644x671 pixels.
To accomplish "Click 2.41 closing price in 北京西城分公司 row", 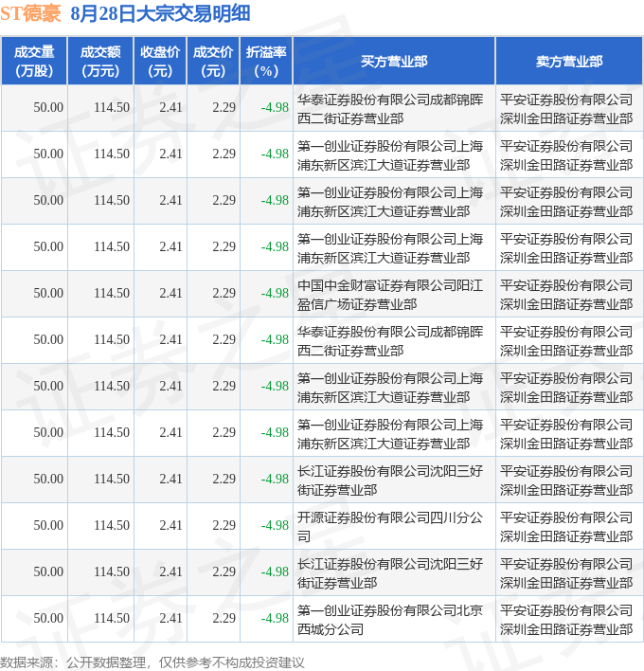I will 170,618.
